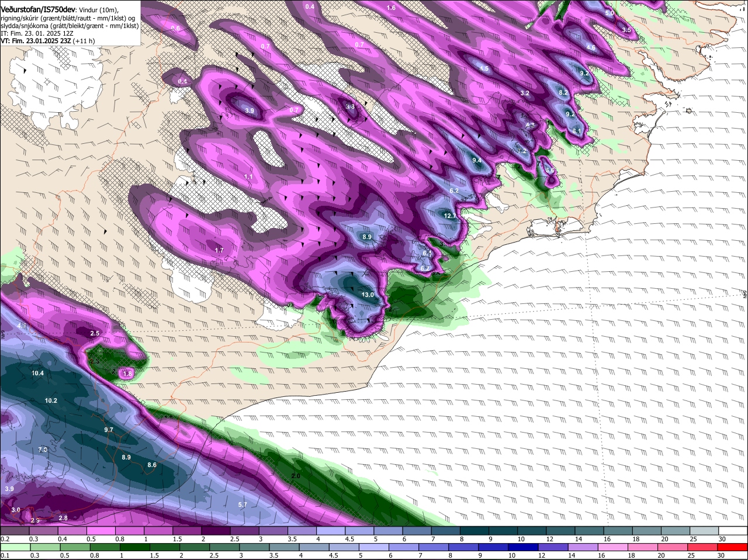The width and height of the screenshot is (748, 560).
Task: Click the 7.0 value on the map
Action: [43, 450]
